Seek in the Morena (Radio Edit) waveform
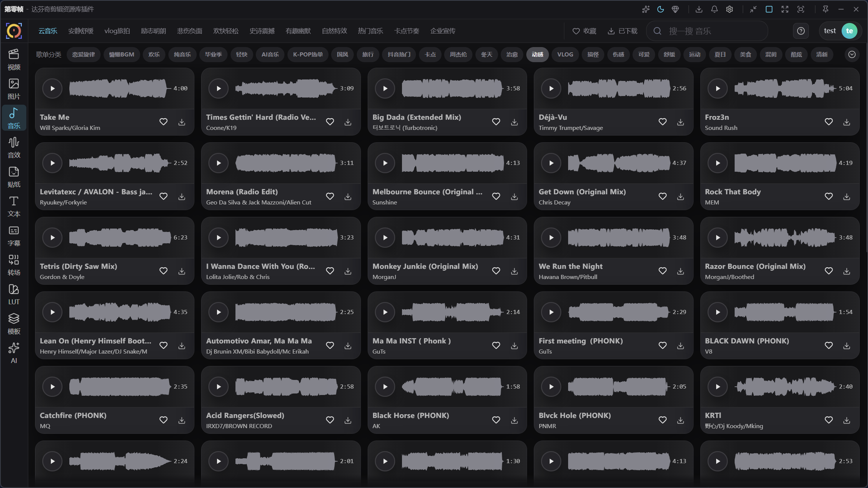Screen dimensions: 868x488 click(286, 163)
